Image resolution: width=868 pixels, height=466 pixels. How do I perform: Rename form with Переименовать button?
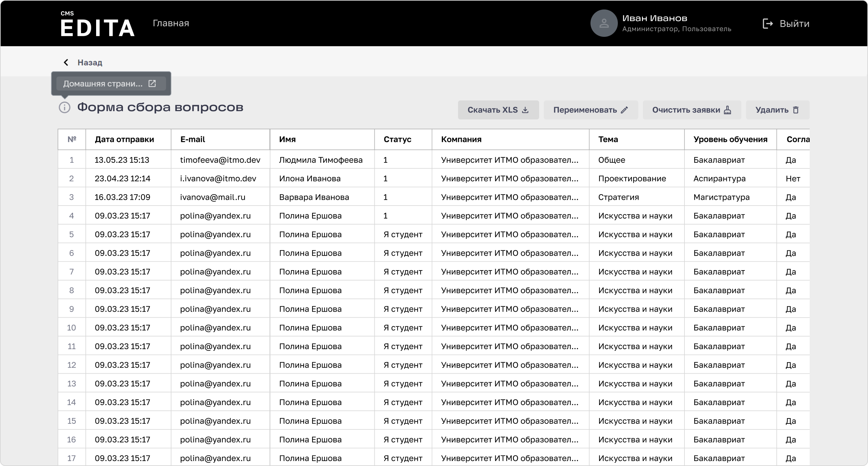(x=591, y=110)
